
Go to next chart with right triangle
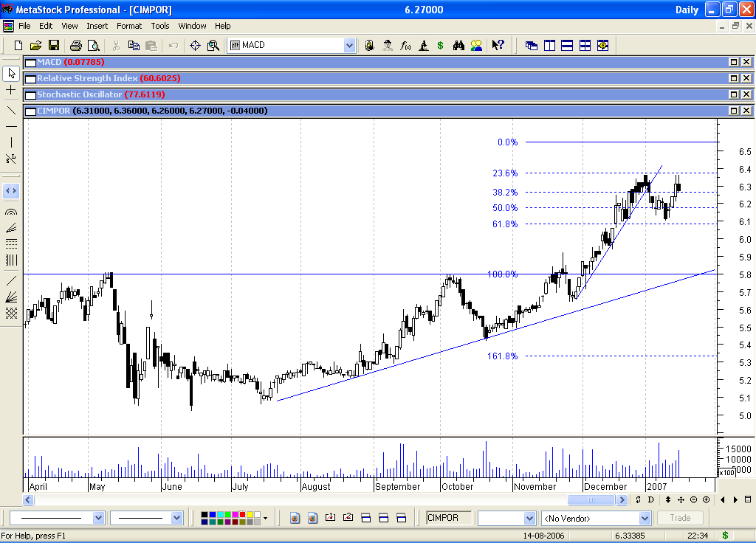[735, 499]
